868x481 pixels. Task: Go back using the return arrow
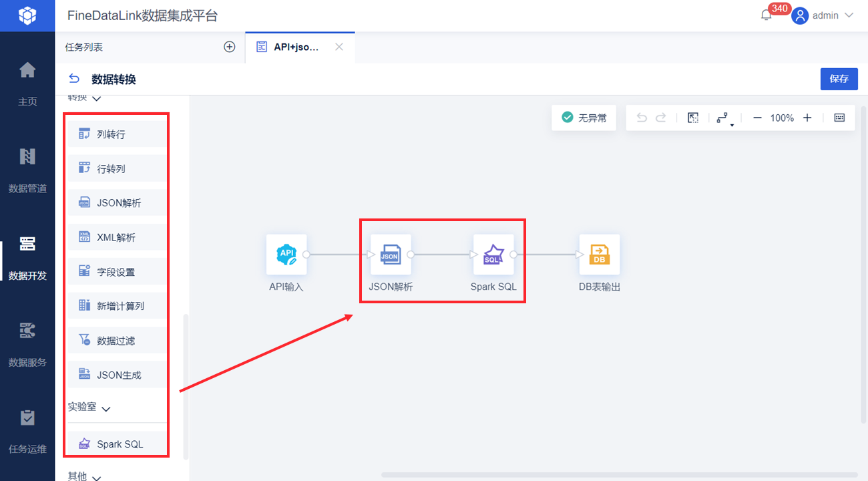click(x=74, y=79)
